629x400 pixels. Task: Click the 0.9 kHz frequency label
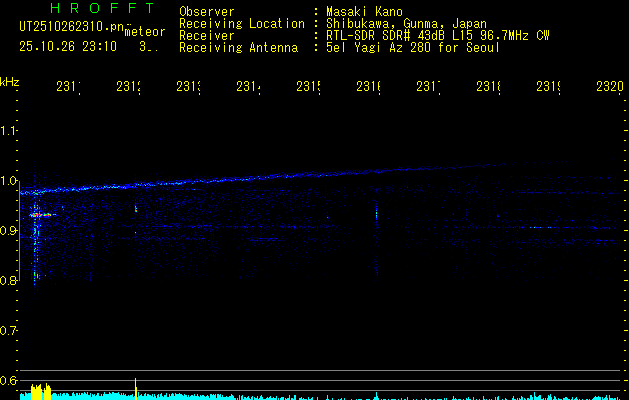[x=8, y=230]
